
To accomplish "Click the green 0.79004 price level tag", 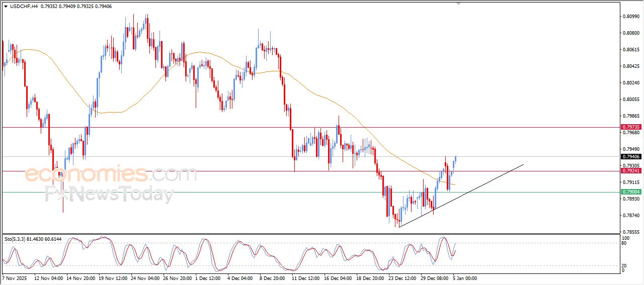I will click(631, 192).
